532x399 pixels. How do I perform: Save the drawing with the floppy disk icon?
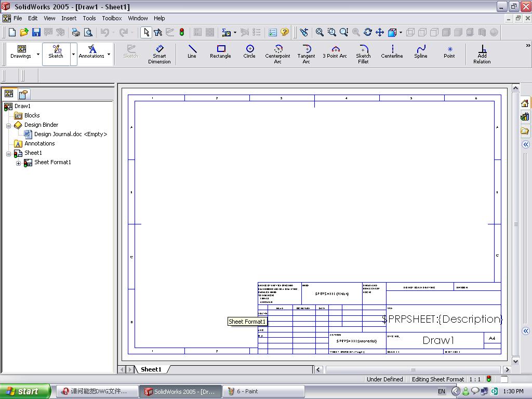(36, 32)
